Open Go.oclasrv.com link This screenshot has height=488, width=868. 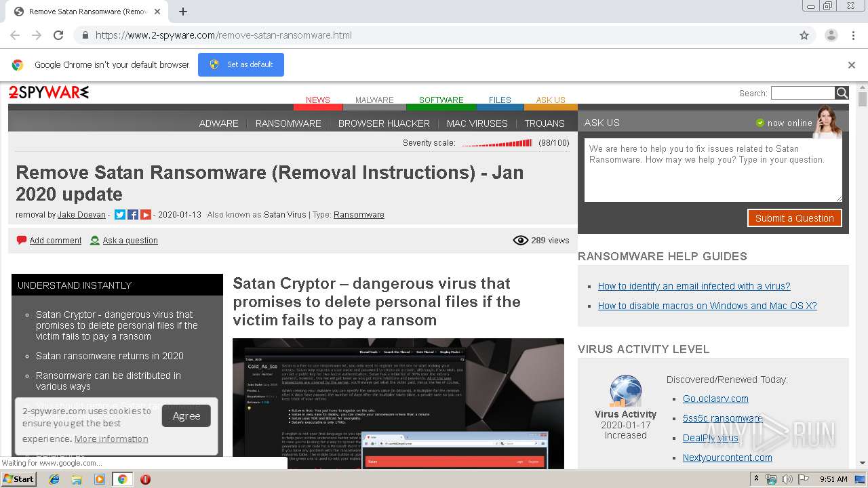pos(715,399)
